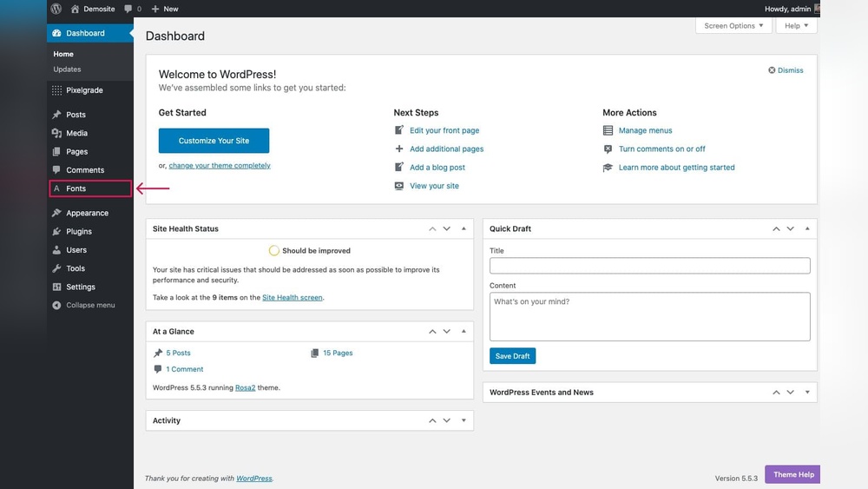This screenshot has width=868, height=489.
Task: Move Quick Draft panel up
Action: [776, 228]
